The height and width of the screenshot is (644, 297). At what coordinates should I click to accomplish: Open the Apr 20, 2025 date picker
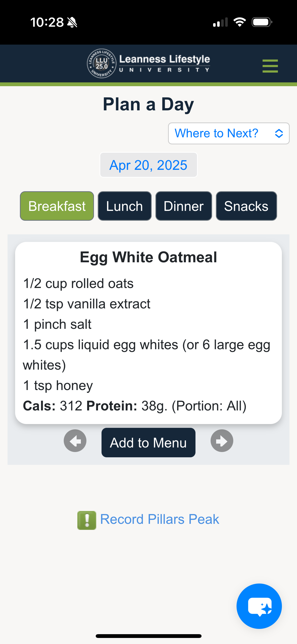pos(148,165)
